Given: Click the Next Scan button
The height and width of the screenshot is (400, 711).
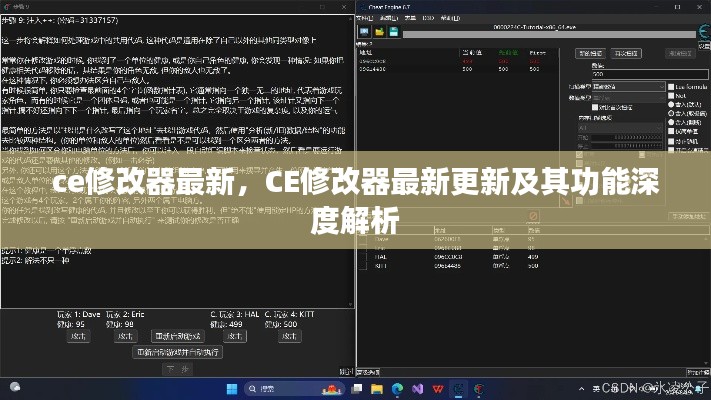Looking at the screenshot, I should pos(626,54).
